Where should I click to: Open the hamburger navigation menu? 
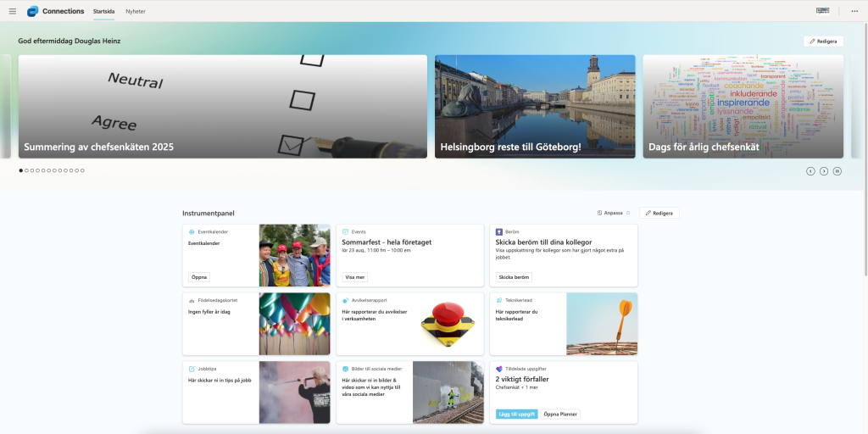12,11
